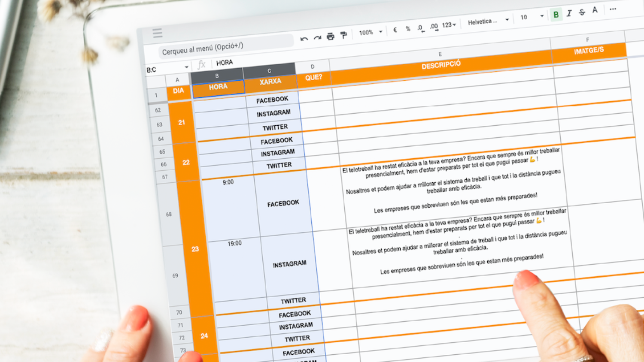This screenshot has height=362, width=644.
Task: Select column F header
Action: pos(588,39)
